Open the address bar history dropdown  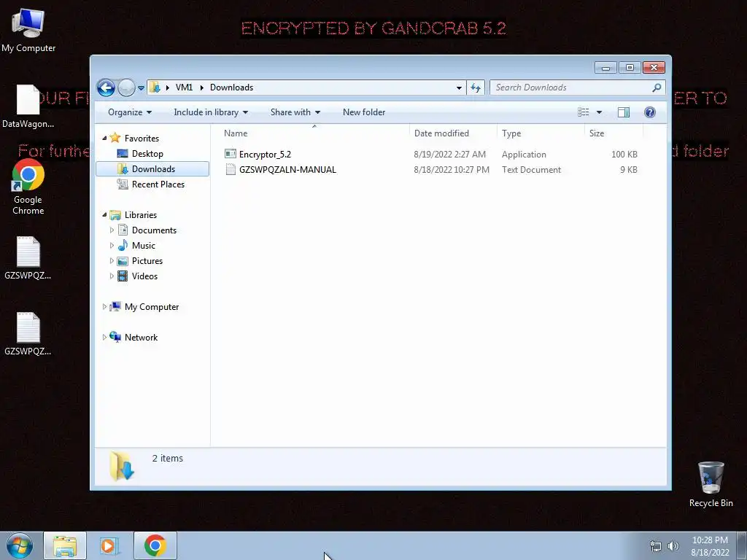tap(459, 87)
